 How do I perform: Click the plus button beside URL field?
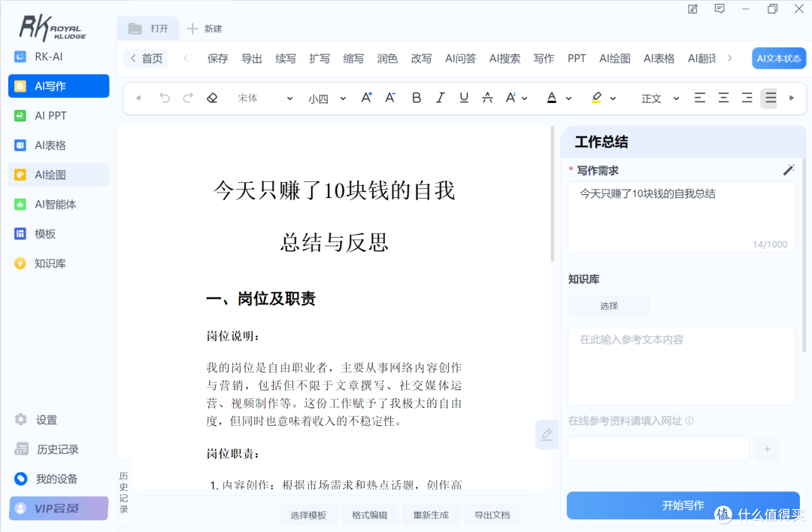767,448
